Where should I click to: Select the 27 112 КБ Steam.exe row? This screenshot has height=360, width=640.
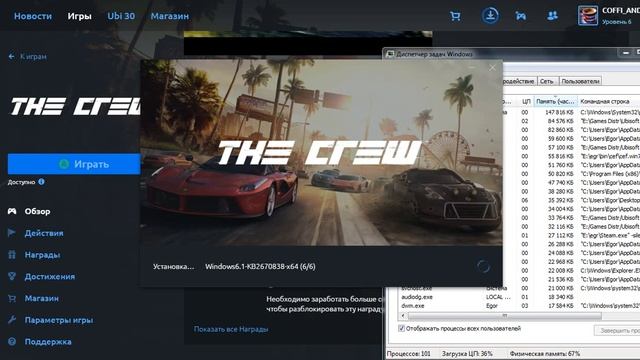coord(571,236)
